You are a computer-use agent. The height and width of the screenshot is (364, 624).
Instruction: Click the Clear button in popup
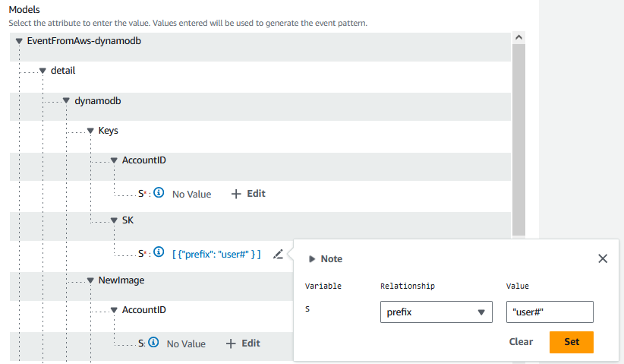click(521, 342)
